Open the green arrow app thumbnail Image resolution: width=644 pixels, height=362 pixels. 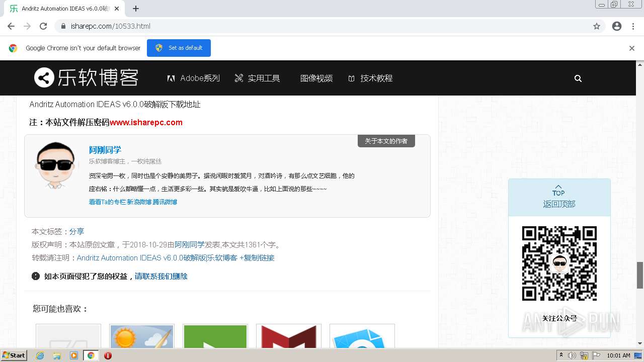215,336
